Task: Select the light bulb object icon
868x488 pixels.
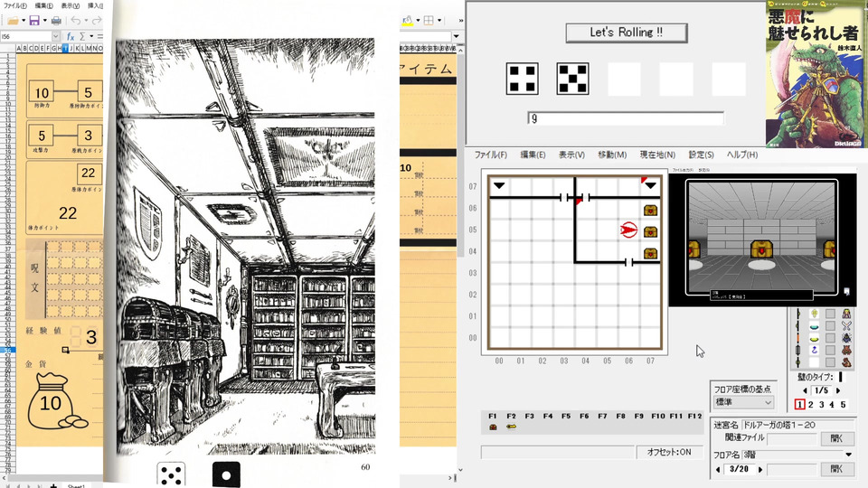Action: click(x=815, y=314)
